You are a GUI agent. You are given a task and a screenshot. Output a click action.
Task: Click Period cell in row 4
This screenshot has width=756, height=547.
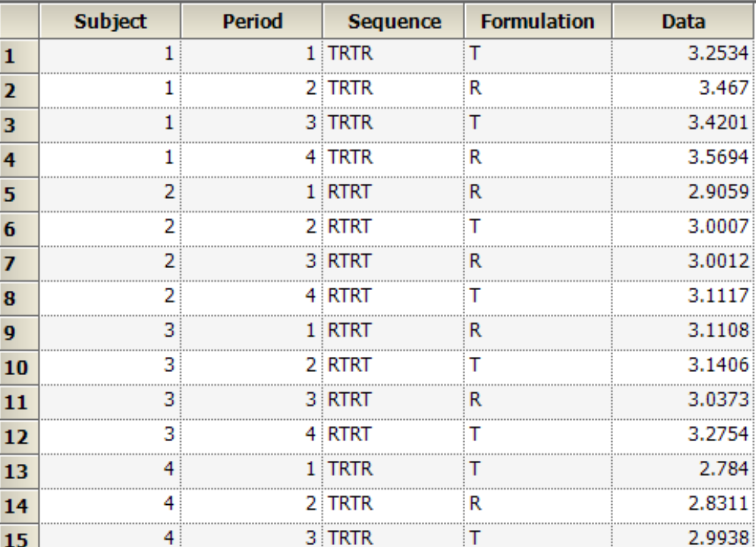252,157
